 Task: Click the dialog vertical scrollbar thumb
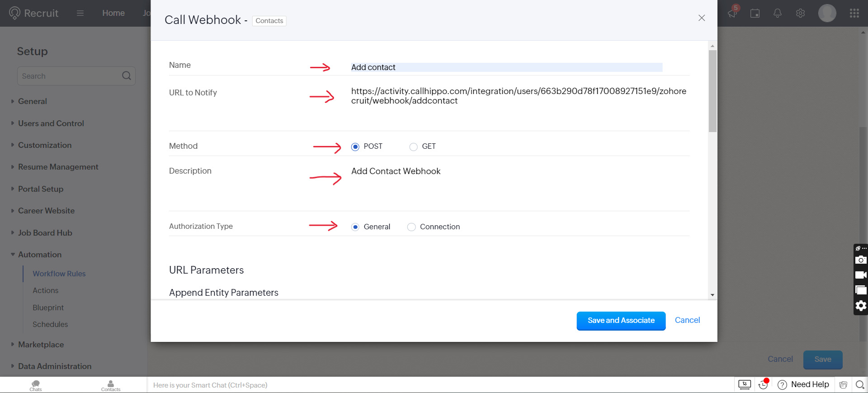712,91
